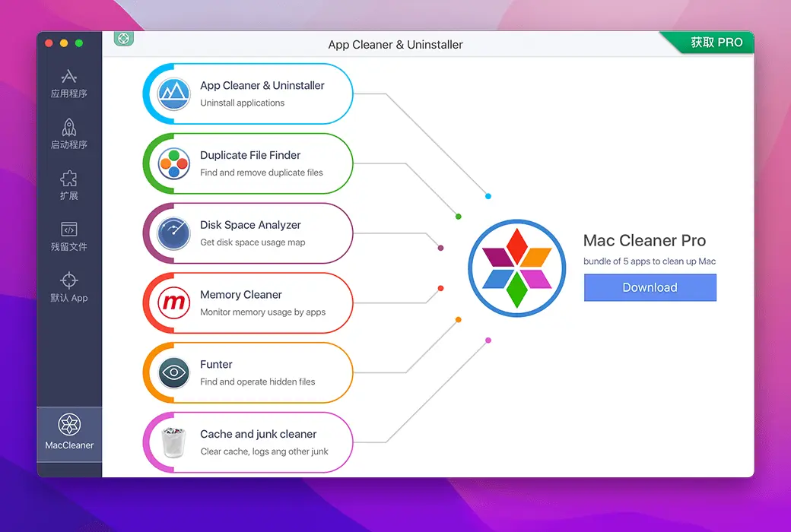Select the 默认 App crosshair section

(69, 287)
